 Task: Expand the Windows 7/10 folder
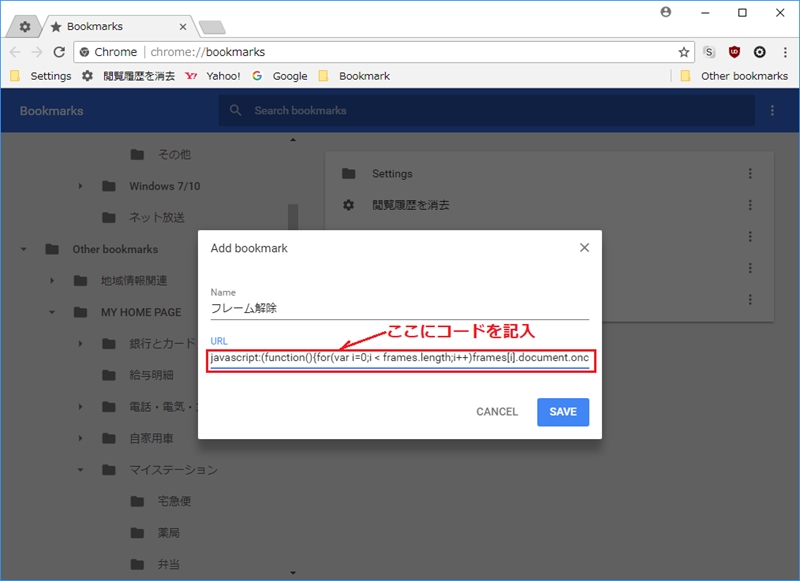pos(80,186)
